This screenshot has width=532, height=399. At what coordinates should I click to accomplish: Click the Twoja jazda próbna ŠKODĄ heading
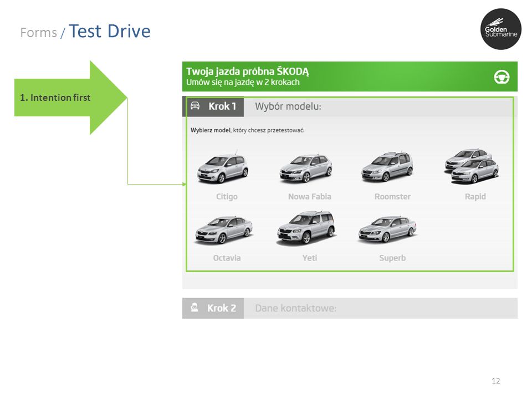click(247, 71)
